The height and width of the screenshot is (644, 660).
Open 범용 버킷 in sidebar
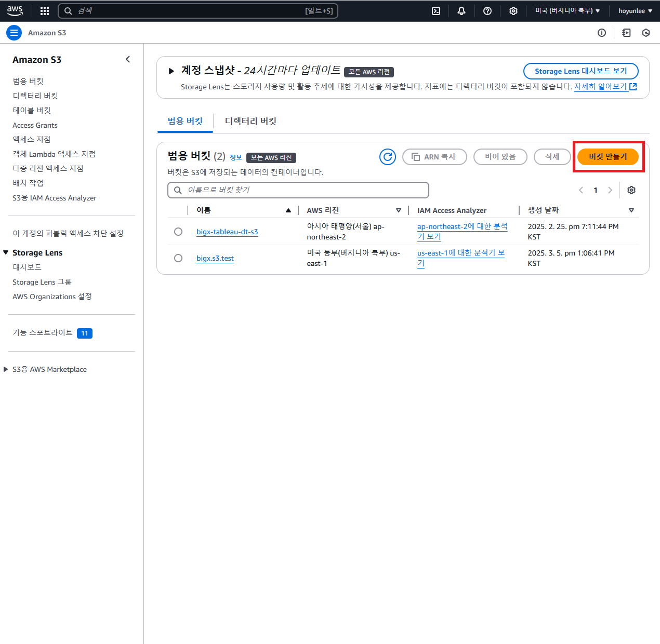coord(28,81)
